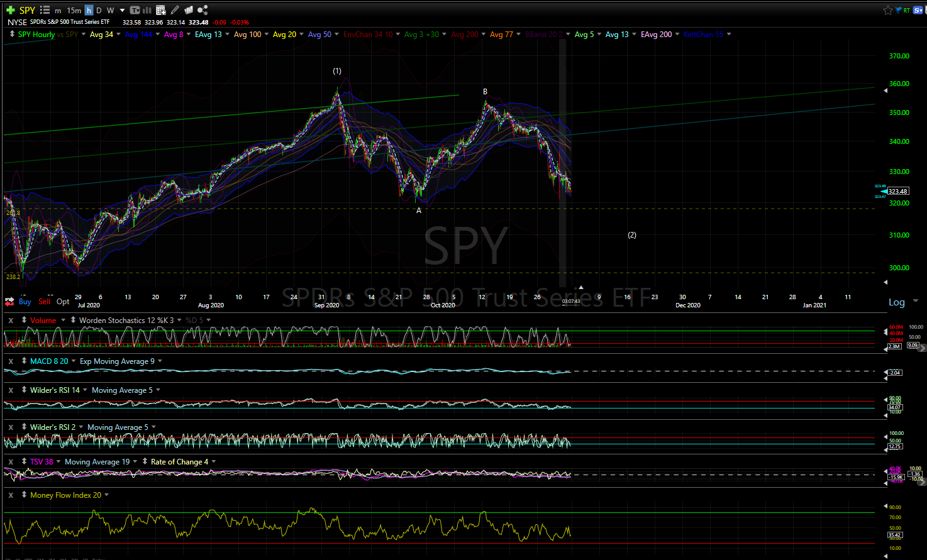Viewport: 927px width, 560px height.
Task: Toggle the Log scale setting
Action: point(896,302)
